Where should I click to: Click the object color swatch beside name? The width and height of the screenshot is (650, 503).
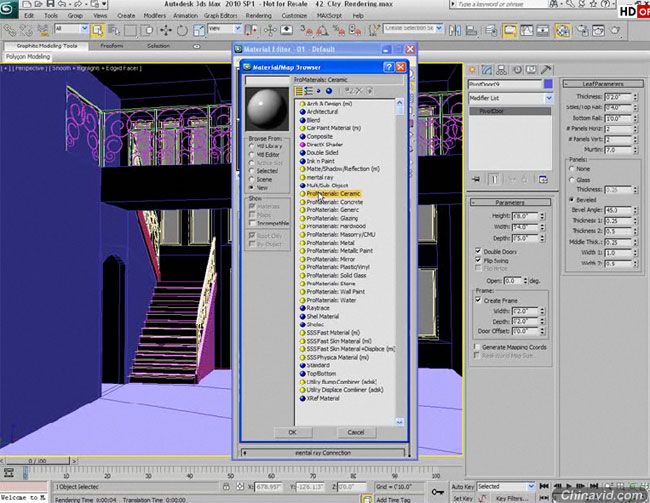pos(548,84)
